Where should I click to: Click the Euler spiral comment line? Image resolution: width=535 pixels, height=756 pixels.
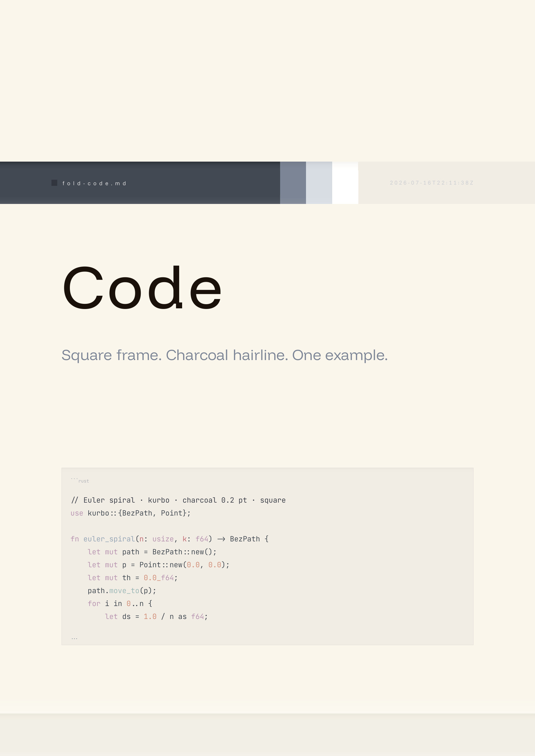[178, 500]
